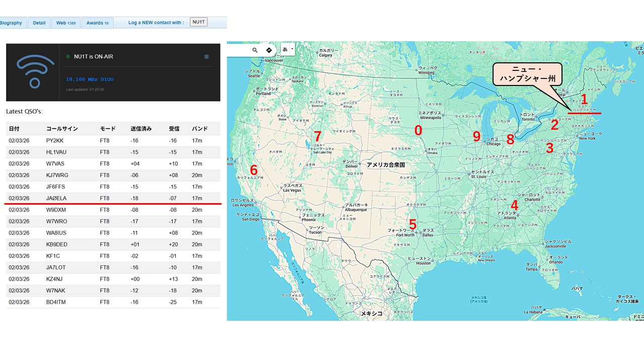Click the Chicago city marker on map
Screen dimensions: 644x362
pyautogui.click(x=485, y=142)
